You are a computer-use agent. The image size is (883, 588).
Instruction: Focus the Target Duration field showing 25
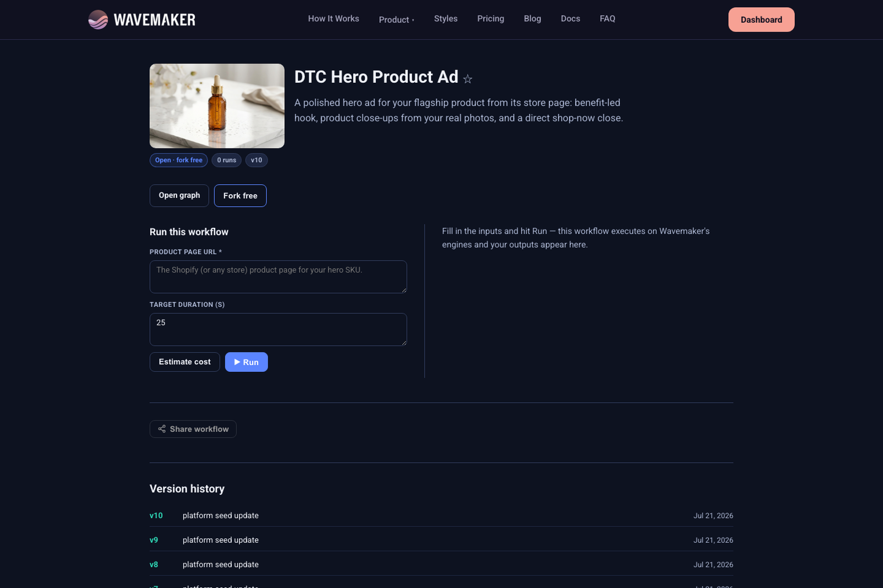pos(278,330)
